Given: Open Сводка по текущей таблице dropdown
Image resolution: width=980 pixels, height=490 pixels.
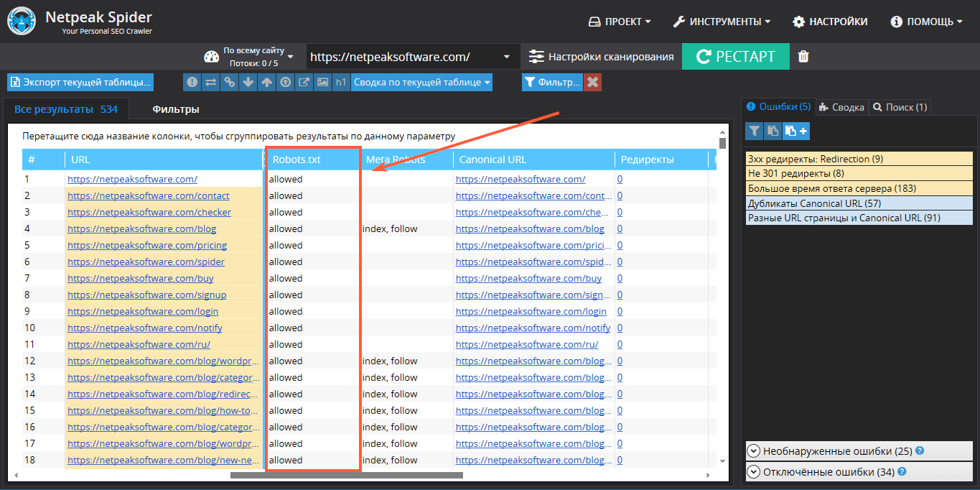Looking at the screenshot, I should point(421,83).
